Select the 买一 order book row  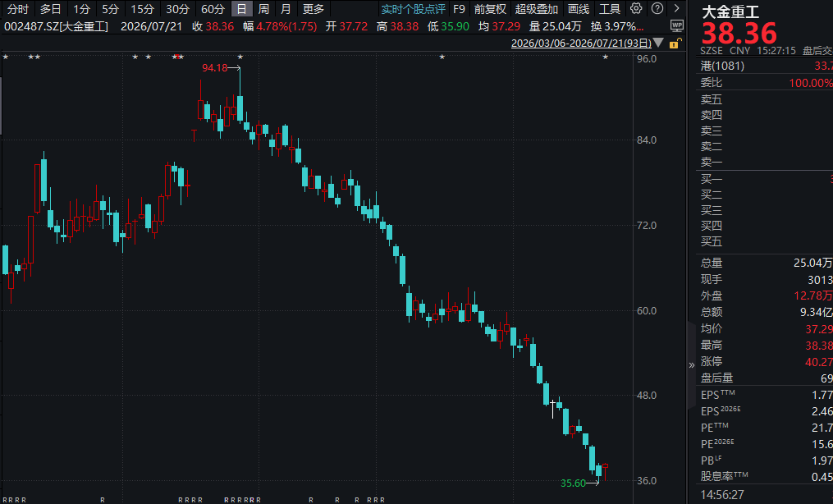764,179
